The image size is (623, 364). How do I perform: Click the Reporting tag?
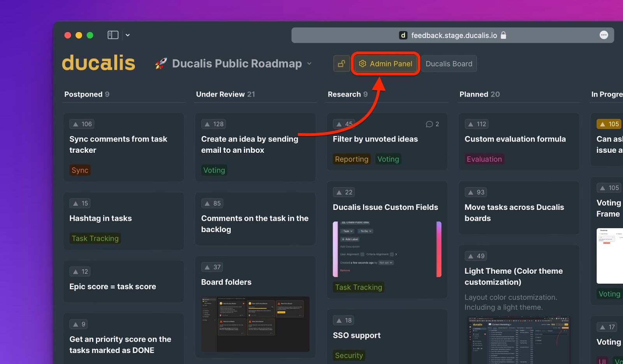click(352, 159)
